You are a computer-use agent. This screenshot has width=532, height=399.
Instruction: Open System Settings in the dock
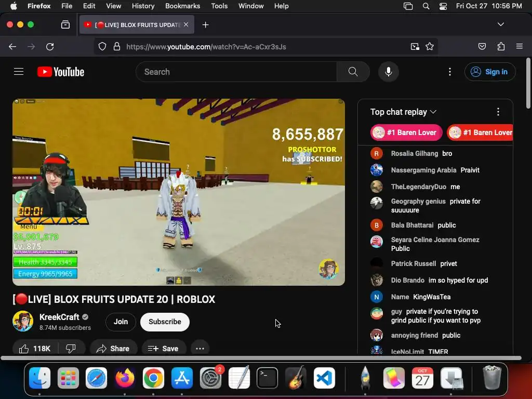click(210, 378)
